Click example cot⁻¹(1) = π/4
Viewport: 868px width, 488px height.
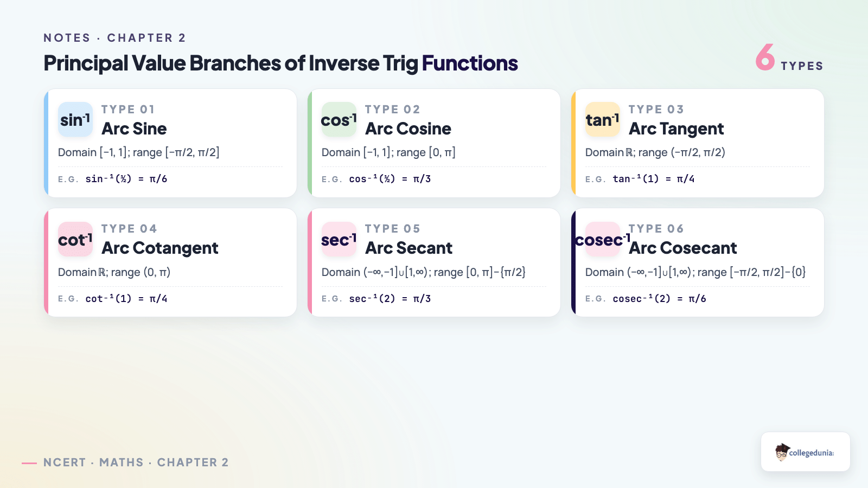pos(126,299)
